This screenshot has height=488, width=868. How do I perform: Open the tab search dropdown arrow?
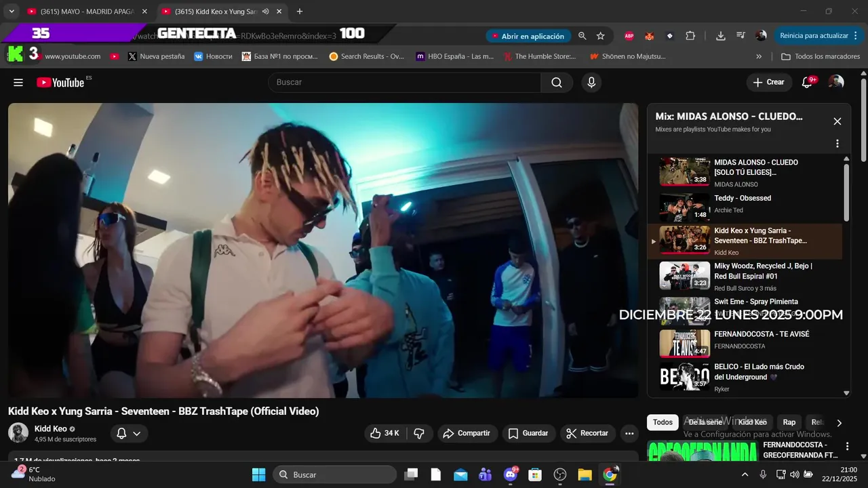(x=12, y=12)
